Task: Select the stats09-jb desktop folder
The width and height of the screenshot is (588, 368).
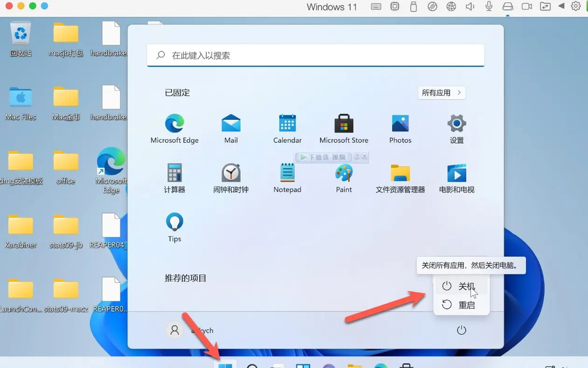Action: 66,231
